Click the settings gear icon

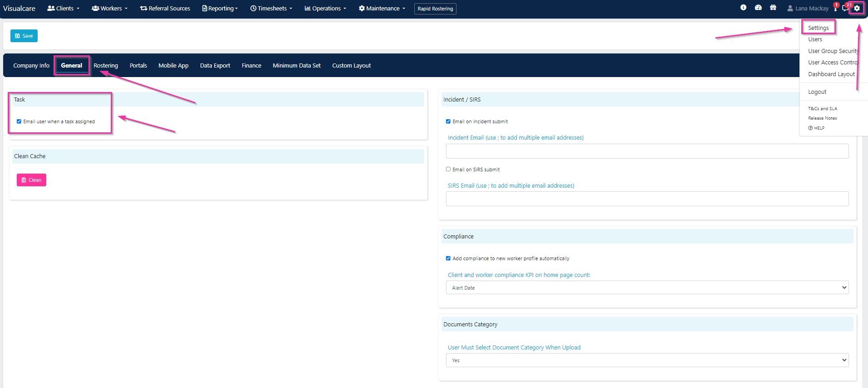857,8
